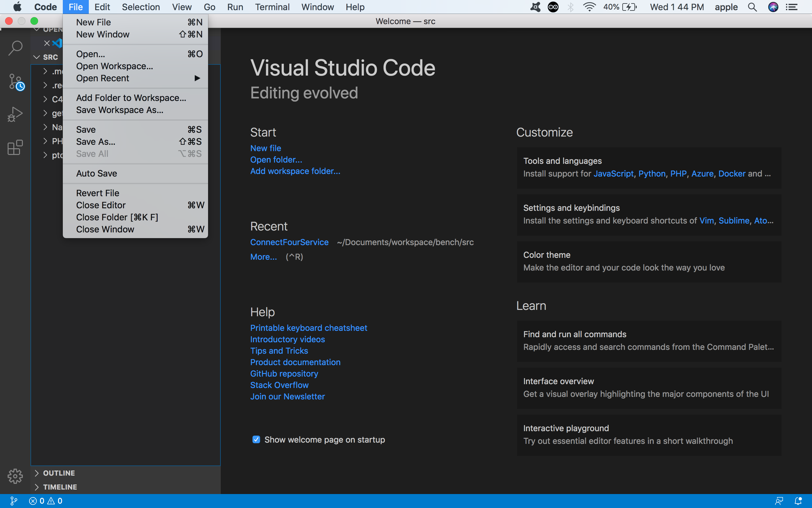Open the Search view in activity bar

15,48
